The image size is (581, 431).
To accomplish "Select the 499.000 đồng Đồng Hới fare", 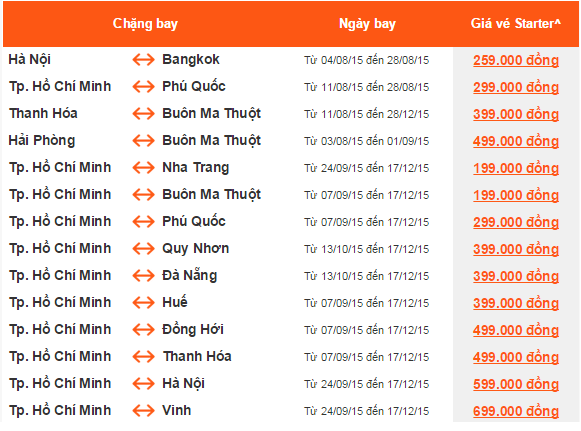I will (x=516, y=330).
